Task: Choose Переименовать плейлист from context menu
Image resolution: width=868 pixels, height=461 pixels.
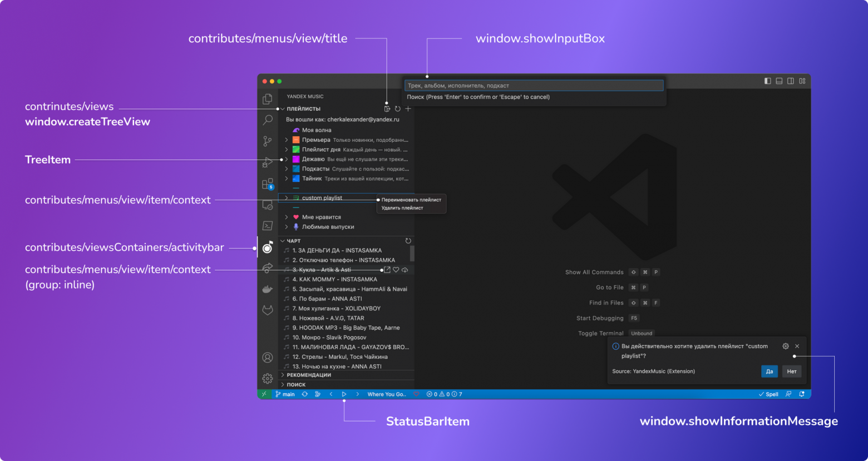Action: (x=411, y=200)
